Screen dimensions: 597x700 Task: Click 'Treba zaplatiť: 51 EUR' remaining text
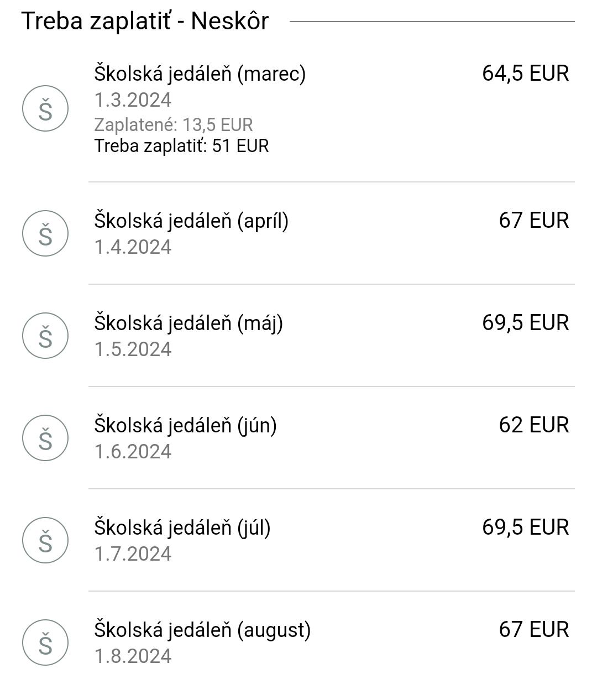(x=181, y=146)
